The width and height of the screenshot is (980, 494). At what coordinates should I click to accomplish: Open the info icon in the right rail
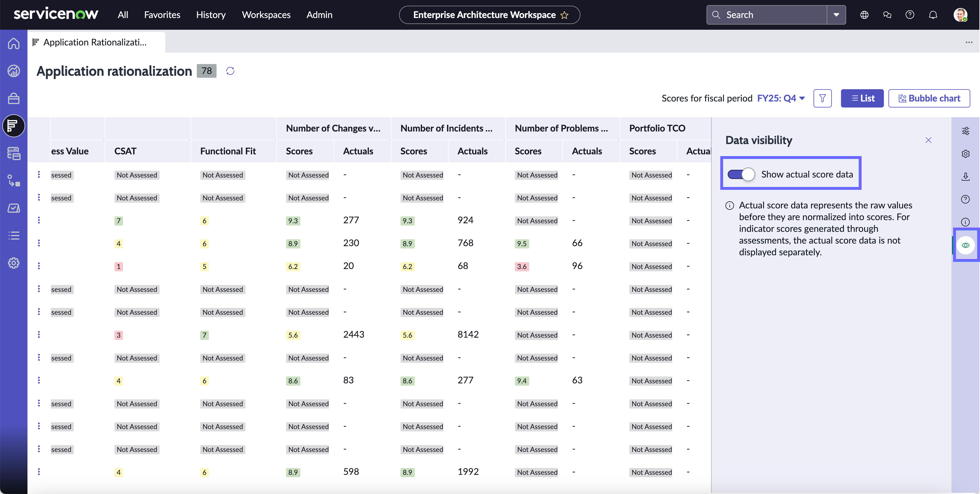pyautogui.click(x=965, y=222)
